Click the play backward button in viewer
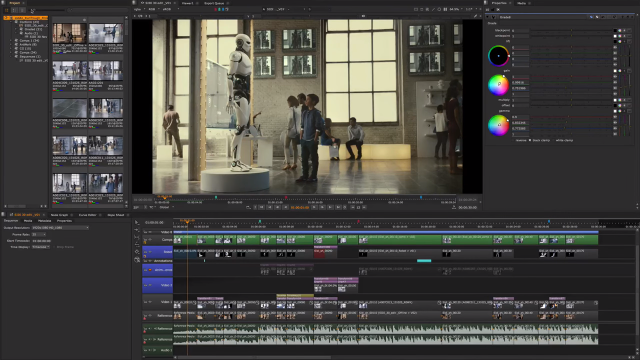Screen dimensions: 640x360 point(286,207)
